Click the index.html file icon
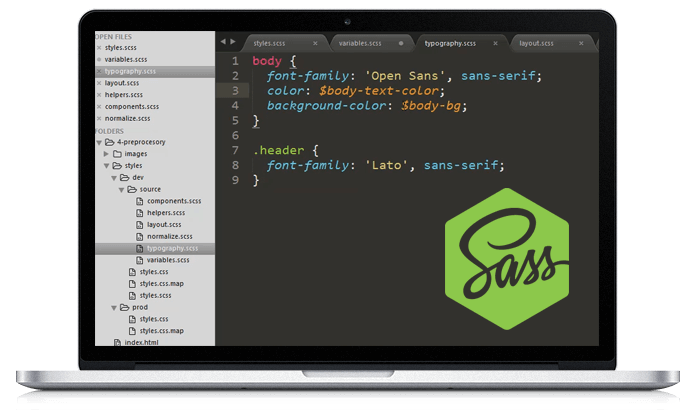Viewport: 695px width, 410px height. click(117, 342)
